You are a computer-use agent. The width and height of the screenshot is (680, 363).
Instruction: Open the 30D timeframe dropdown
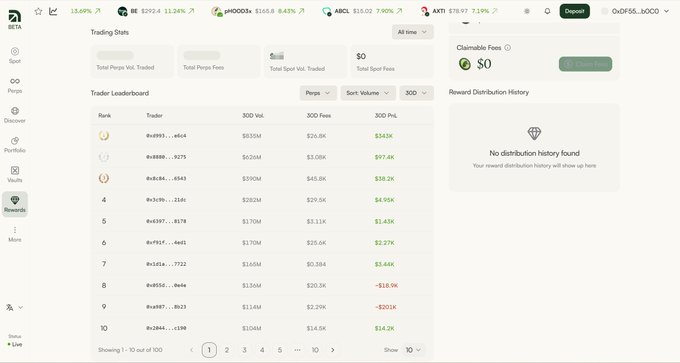(416, 93)
